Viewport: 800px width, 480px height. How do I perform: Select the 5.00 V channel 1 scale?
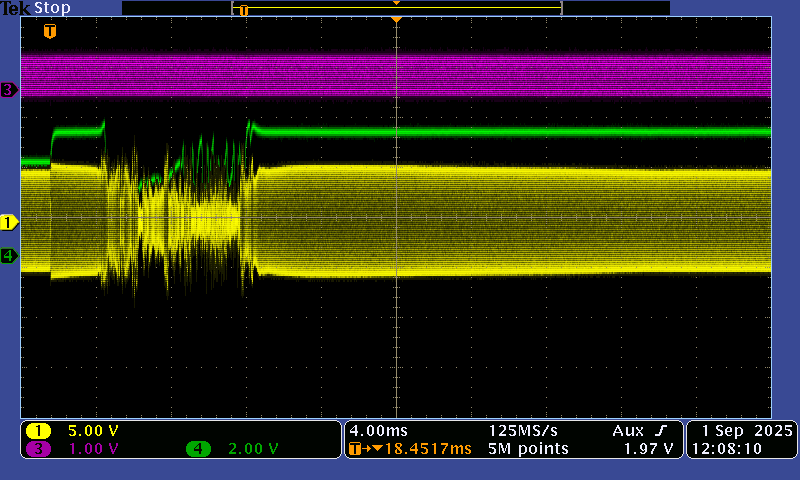(x=93, y=431)
